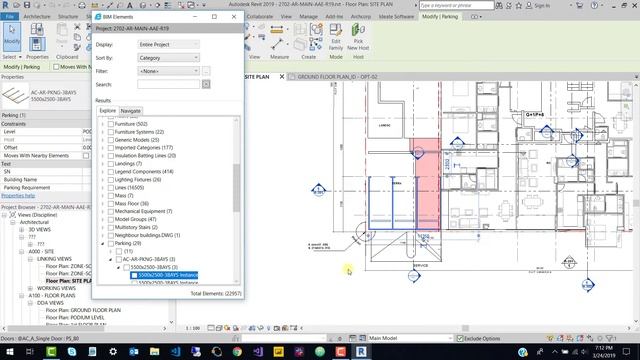Open Google Chrome from taskbar
Image resolution: width=640 pixels, height=360 pixels.
point(237,351)
